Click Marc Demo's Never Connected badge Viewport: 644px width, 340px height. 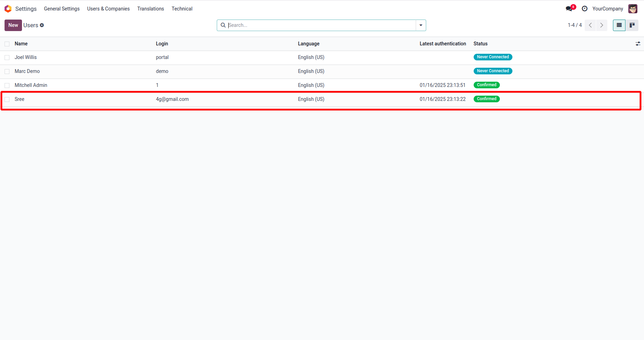click(493, 71)
